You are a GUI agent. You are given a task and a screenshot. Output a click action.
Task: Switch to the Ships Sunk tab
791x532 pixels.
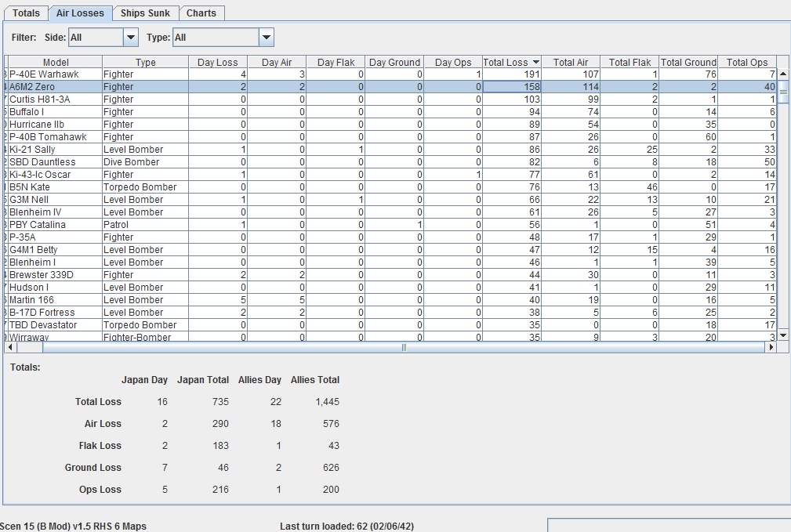click(x=145, y=13)
